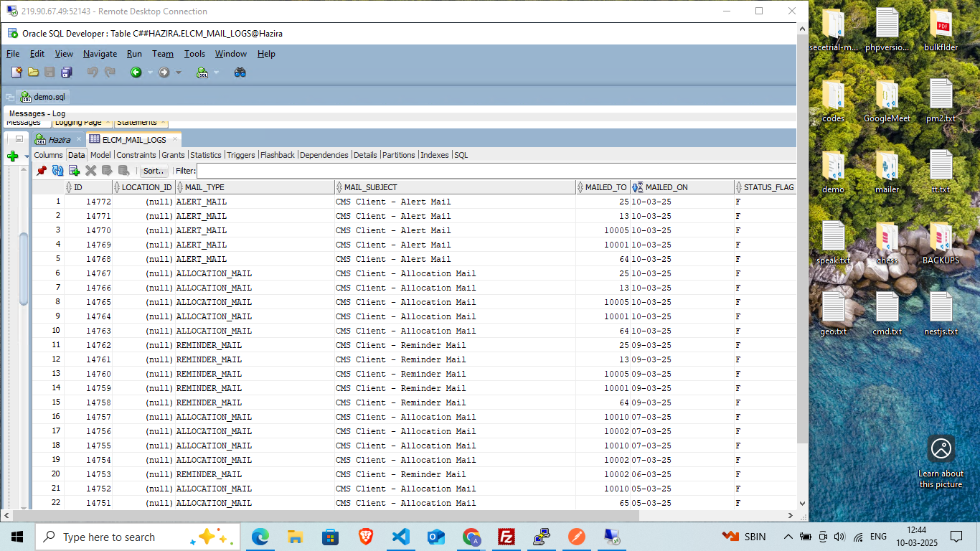980x551 pixels.
Task: Click the Insert Row icon
Action: click(74, 171)
